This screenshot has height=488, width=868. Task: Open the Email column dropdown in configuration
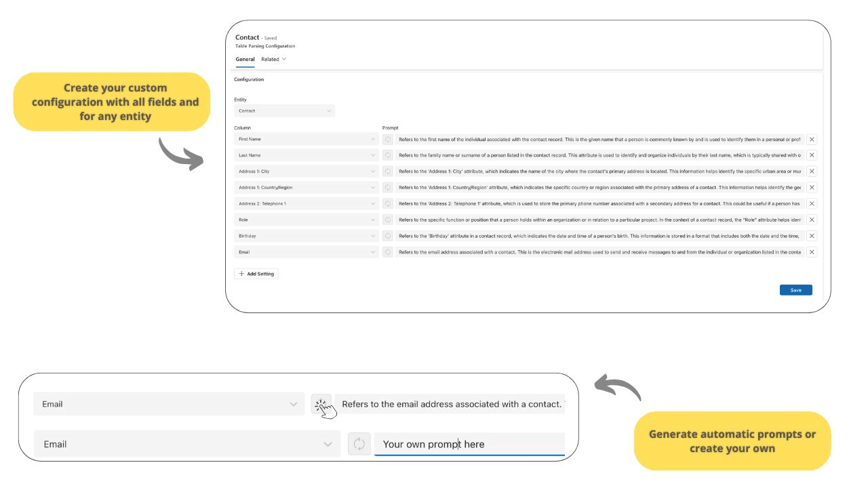(307, 252)
